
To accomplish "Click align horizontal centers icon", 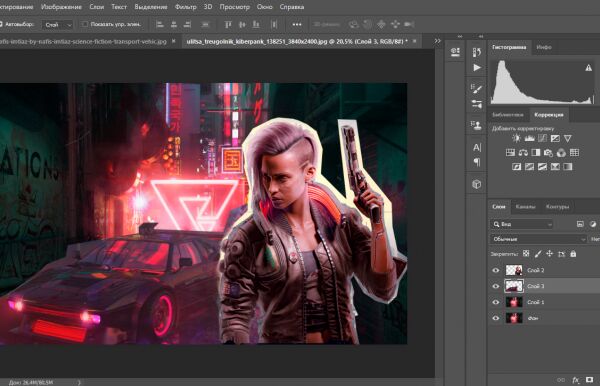I will pyautogui.click(x=174, y=24).
